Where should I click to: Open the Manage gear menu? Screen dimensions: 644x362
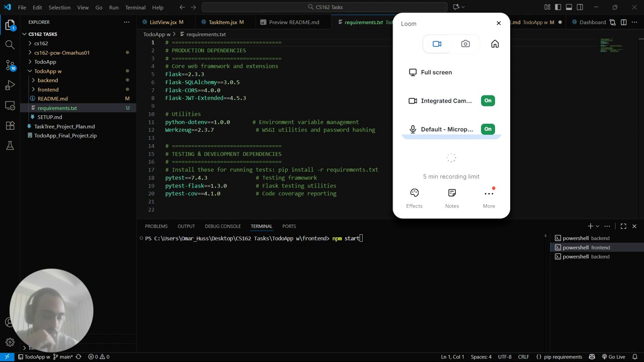tap(10, 342)
